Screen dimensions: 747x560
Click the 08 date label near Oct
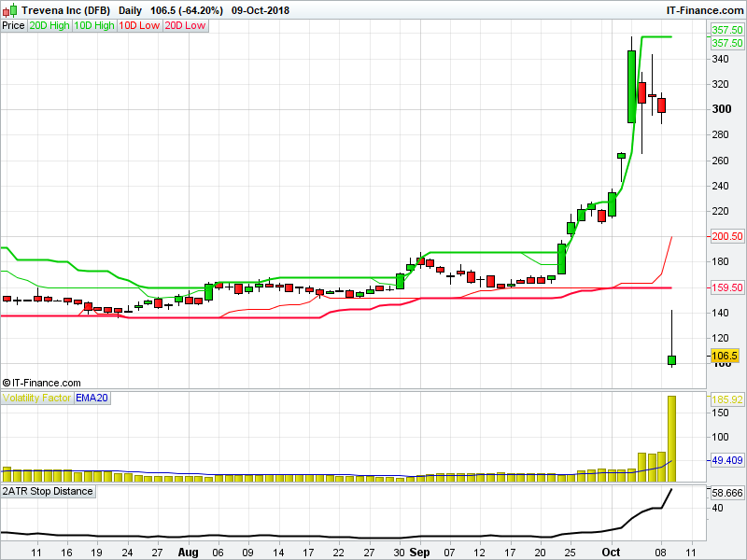click(x=661, y=553)
